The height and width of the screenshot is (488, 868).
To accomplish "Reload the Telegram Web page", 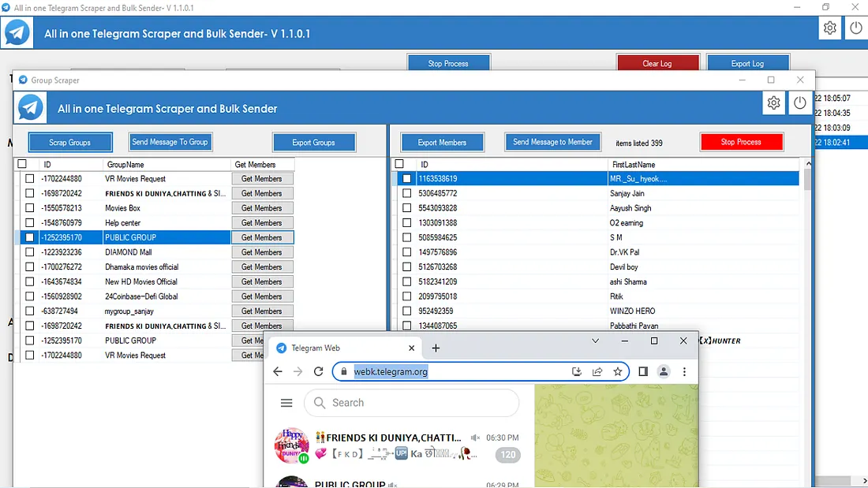I will click(318, 371).
